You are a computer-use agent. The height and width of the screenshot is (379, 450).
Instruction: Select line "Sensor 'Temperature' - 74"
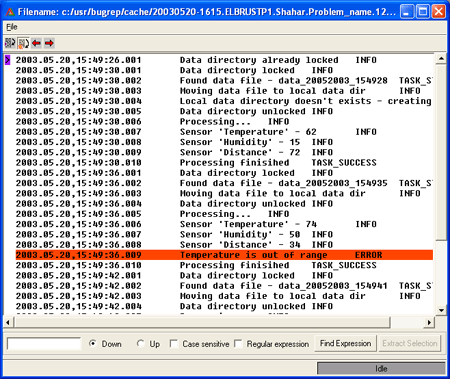pyautogui.click(x=224, y=224)
